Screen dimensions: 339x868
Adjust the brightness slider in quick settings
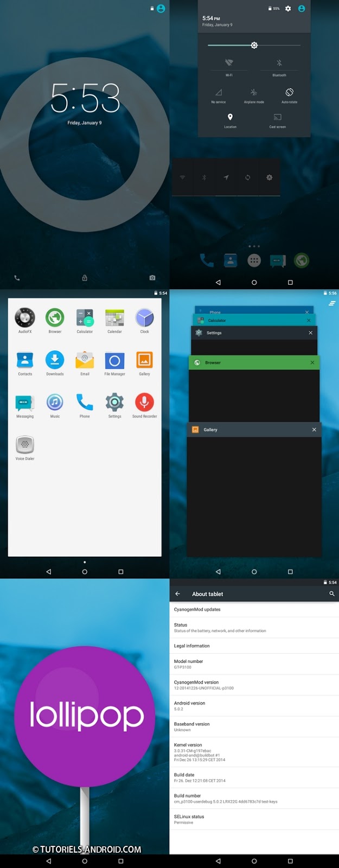(x=254, y=45)
